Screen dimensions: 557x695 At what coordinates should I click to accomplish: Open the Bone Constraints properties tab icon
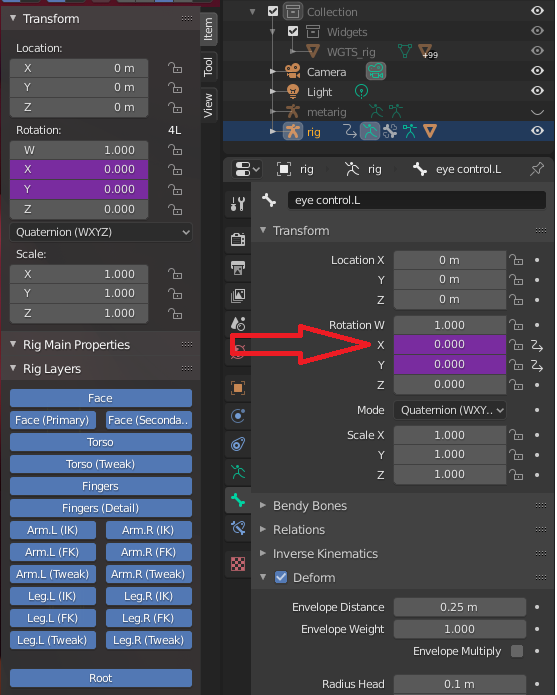pos(238,528)
